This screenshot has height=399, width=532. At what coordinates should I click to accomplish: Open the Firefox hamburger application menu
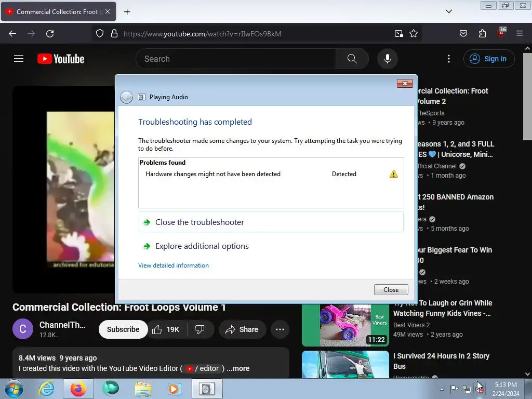(x=520, y=34)
